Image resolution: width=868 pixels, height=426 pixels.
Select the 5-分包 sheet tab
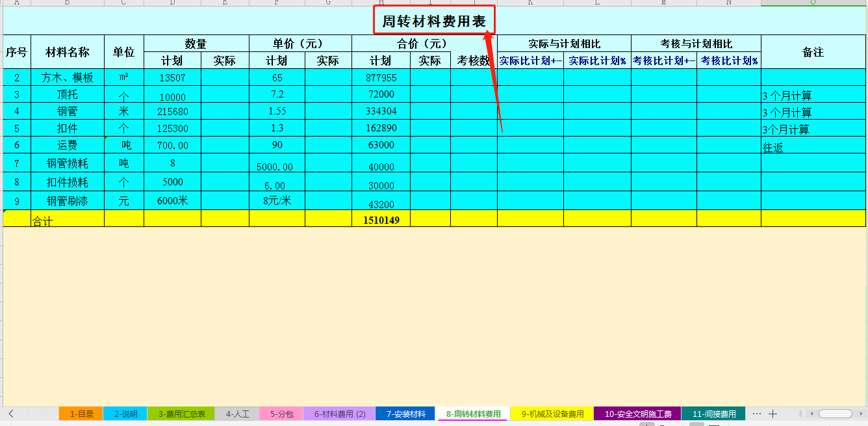pyautogui.click(x=281, y=412)
